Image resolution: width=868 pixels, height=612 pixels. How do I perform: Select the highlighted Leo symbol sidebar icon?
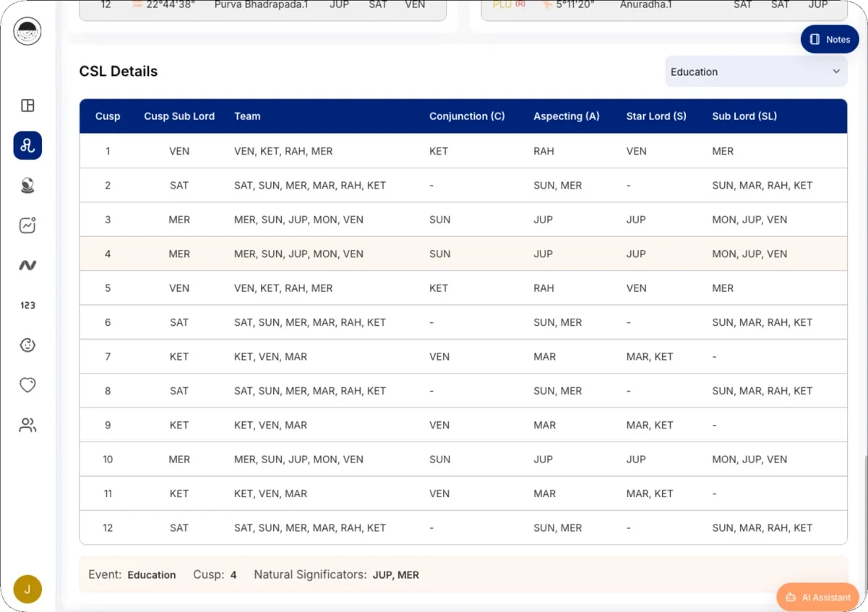click(27, 145)
